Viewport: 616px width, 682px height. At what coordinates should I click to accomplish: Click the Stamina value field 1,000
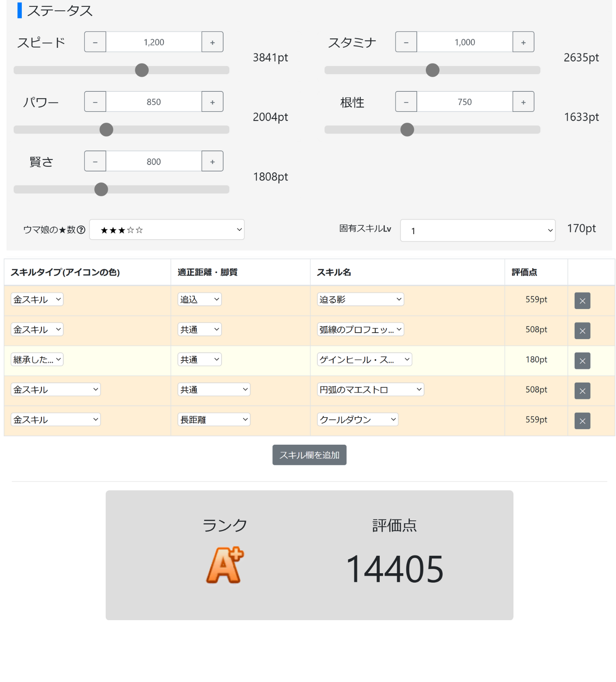(x=465, y=42)
